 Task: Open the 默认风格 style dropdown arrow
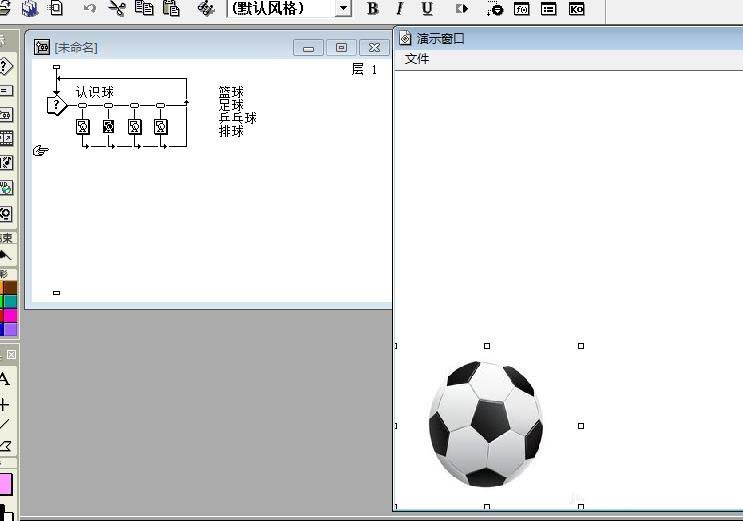point(344,9)
